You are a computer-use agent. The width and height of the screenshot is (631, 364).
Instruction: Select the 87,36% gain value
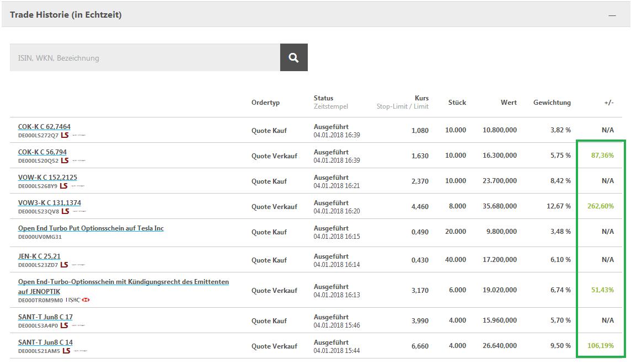(602, 156)
